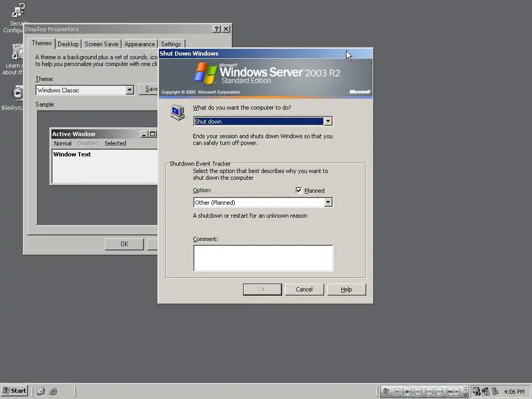Screen dimensions: 532x399
Task: Open media player quick-access menu arrow in taskbar
Action: (397, 392)
